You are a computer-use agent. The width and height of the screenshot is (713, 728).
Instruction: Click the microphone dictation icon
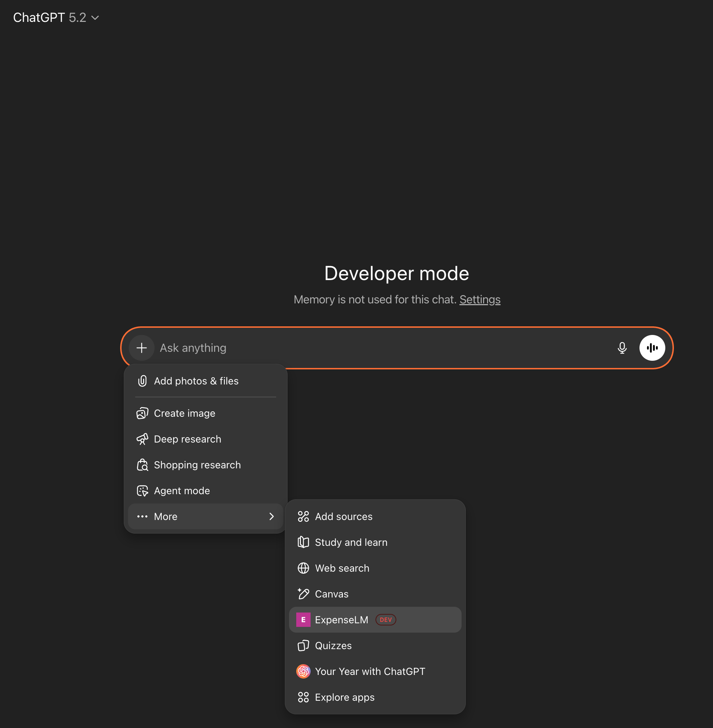(622, 348)
